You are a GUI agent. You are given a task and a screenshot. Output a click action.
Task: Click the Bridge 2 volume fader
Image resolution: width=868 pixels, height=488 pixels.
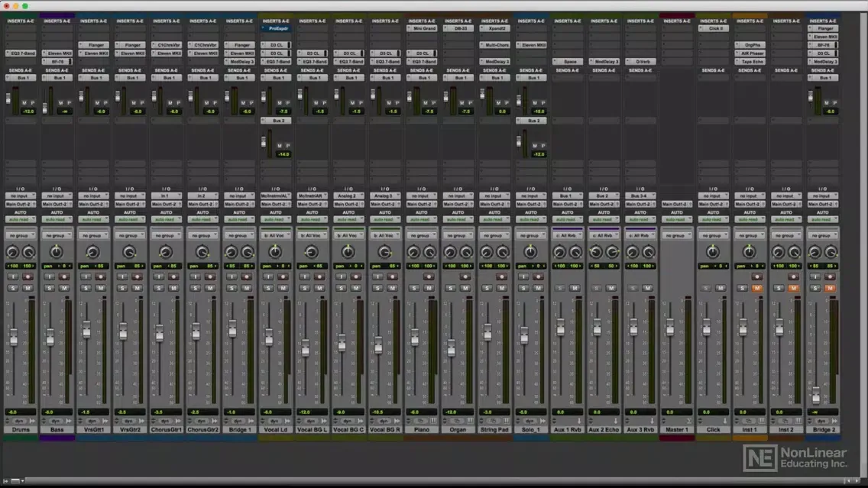pyautogui.click(x=815, y=395)
